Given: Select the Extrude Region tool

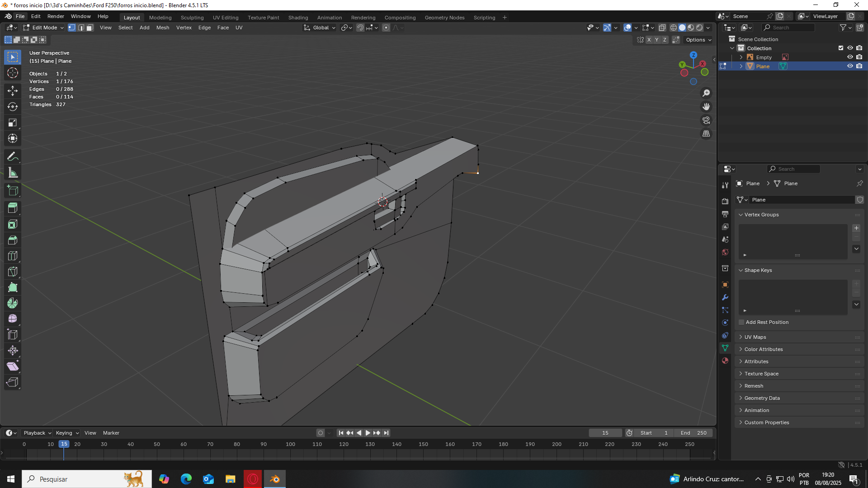Looking at the screenshot, I should 13,208.
